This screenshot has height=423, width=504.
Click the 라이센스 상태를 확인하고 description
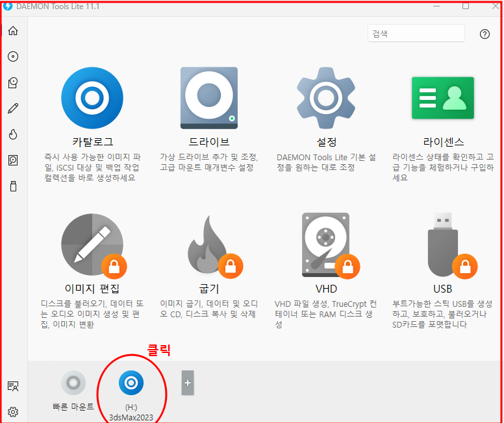tap(443, 167)
